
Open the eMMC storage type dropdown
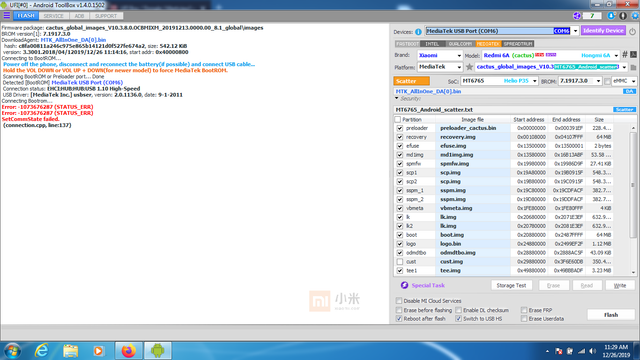click(633, 81)
